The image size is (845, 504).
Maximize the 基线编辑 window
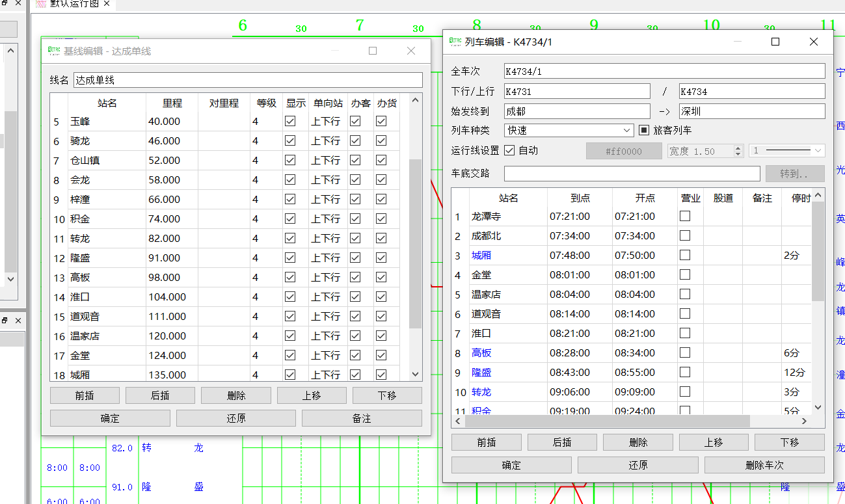(x=373, y=51)
